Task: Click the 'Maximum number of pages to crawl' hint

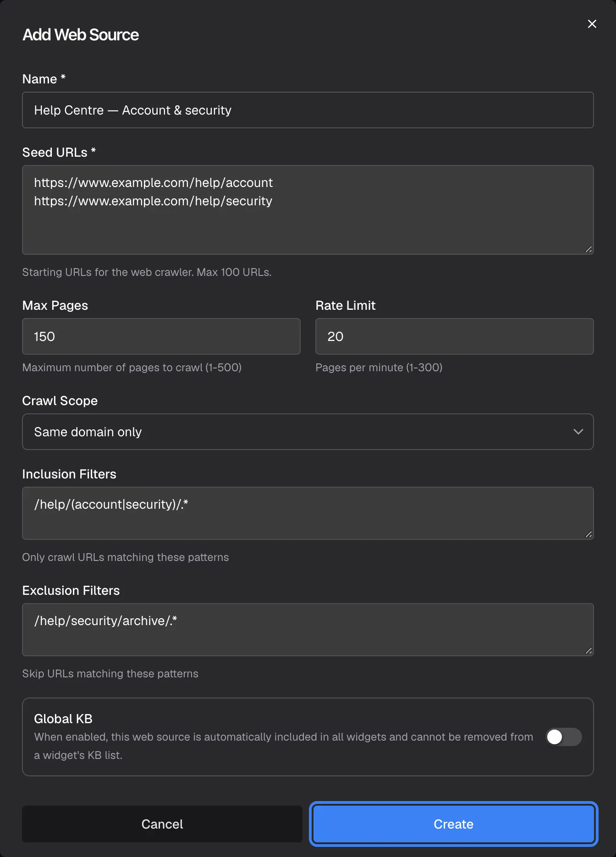Action: 132,368
